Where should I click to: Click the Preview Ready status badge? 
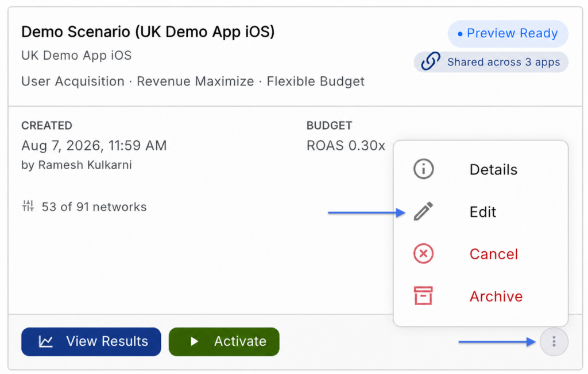tap(508, 33)
